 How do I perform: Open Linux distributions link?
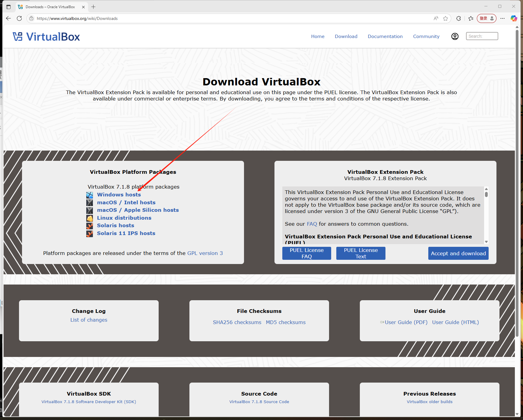point(124,218)
